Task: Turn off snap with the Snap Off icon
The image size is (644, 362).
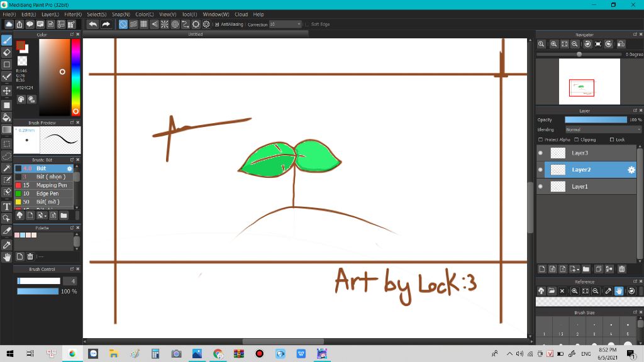Action: coord(123,25)
